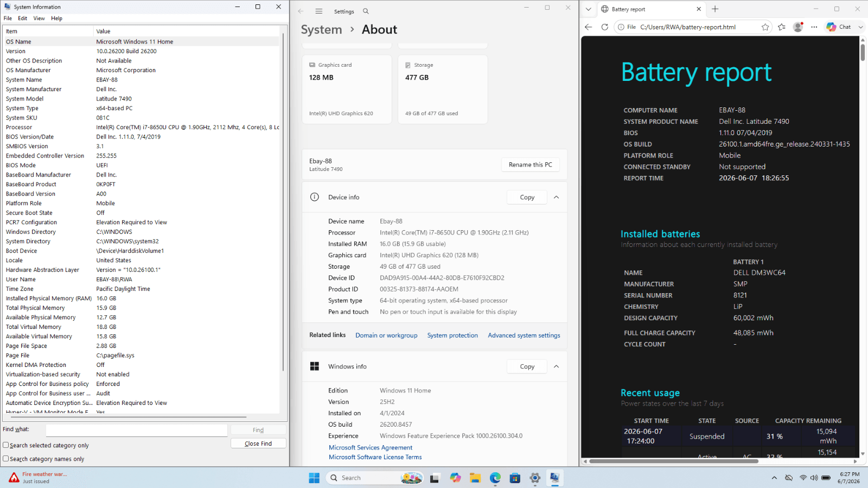Launch Copilot from the taskbar
This screenshot has width=868, height=488.
point(455,478)
